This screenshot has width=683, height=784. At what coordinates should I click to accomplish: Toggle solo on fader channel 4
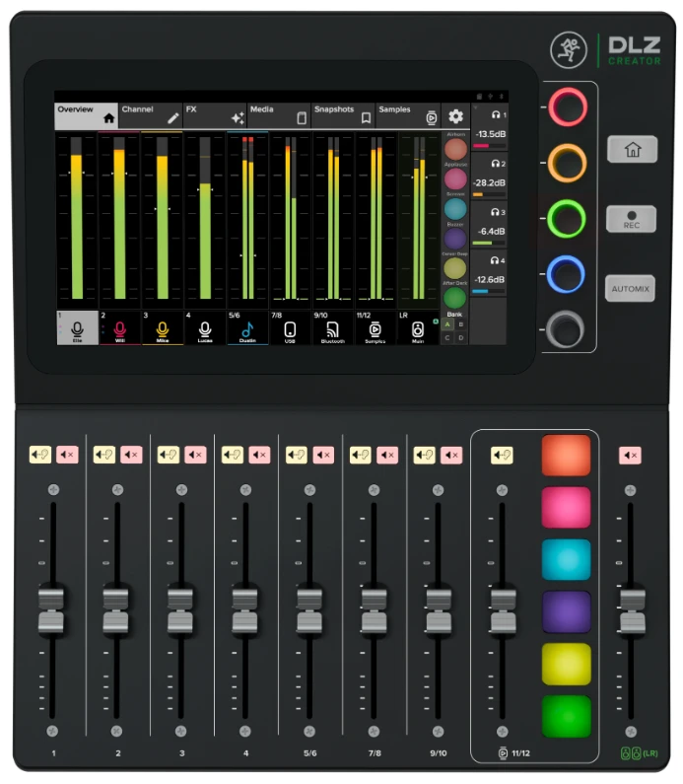pyautogui.click(x=233, y=455)
